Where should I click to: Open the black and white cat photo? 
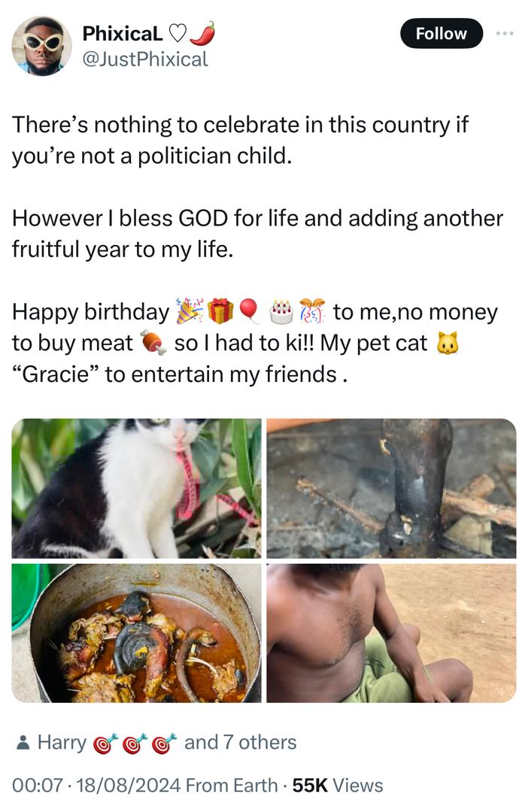[137, 488]
